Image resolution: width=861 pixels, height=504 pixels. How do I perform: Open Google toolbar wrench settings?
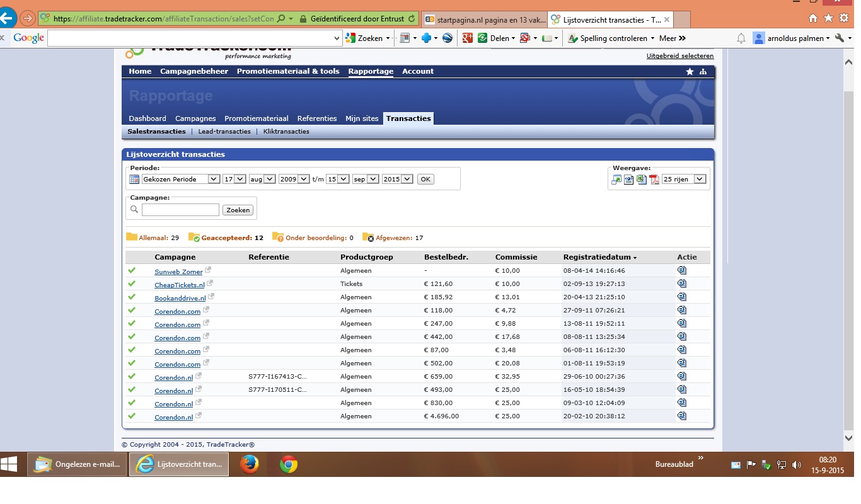click(x=839, y=38)
